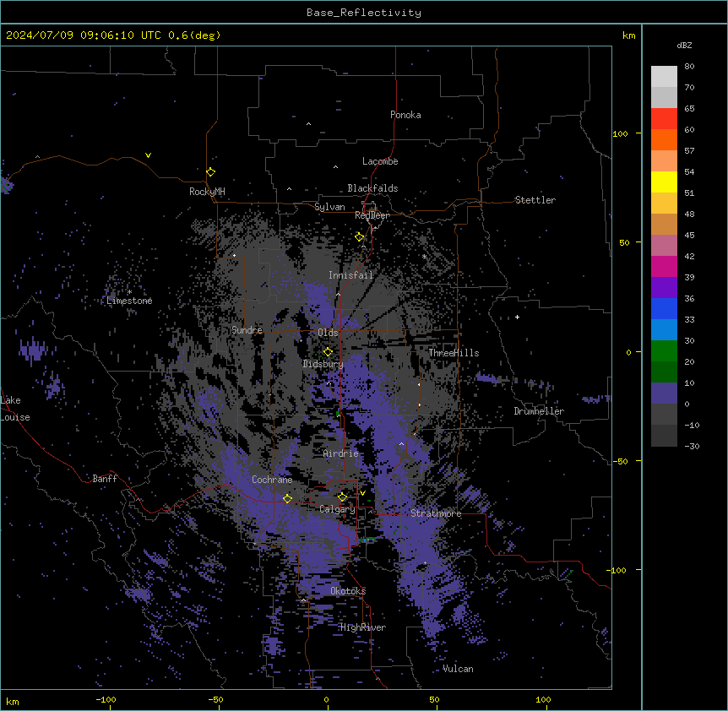Click the yellow diamond marker above Didsbury
The height and width of the screenshot is (711, 728).
[x=329, y=352]
